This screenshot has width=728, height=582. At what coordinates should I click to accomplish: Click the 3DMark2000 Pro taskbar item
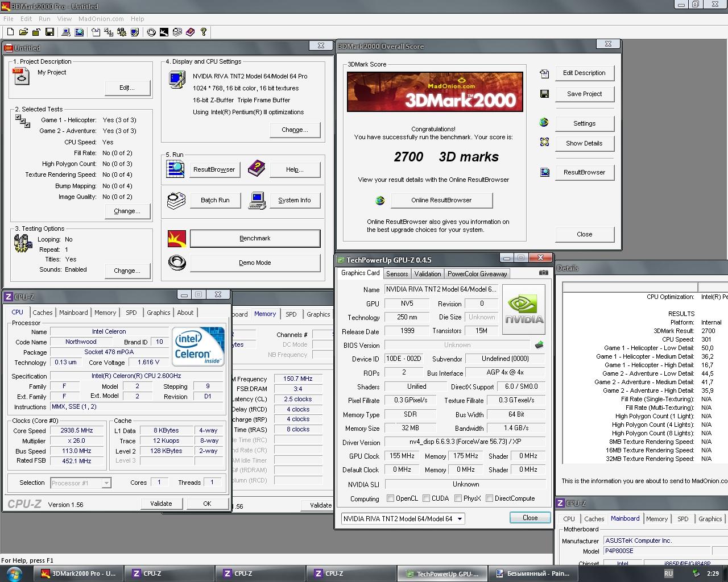(x=78, y=573)
